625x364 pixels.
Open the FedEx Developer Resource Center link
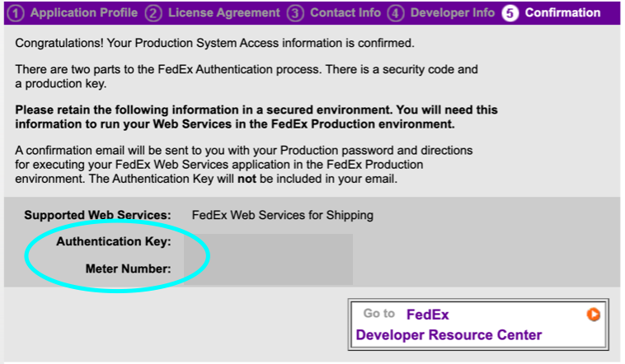click(449, 334)
